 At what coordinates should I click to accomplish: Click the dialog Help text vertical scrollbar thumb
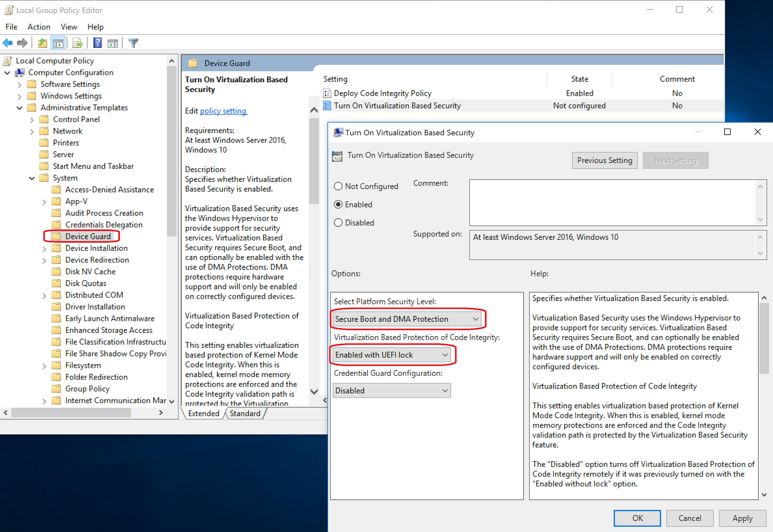click(764, 338)
